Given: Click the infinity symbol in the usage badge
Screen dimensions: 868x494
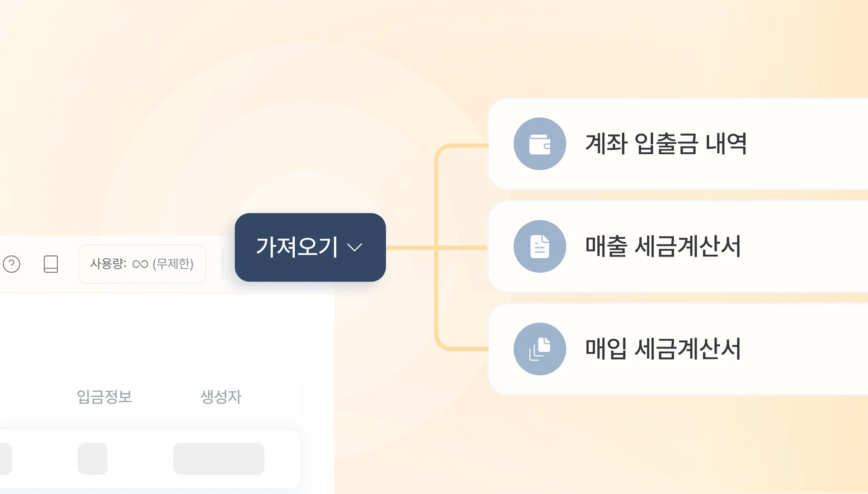Looking at the screenshot, I should (139, 264).
